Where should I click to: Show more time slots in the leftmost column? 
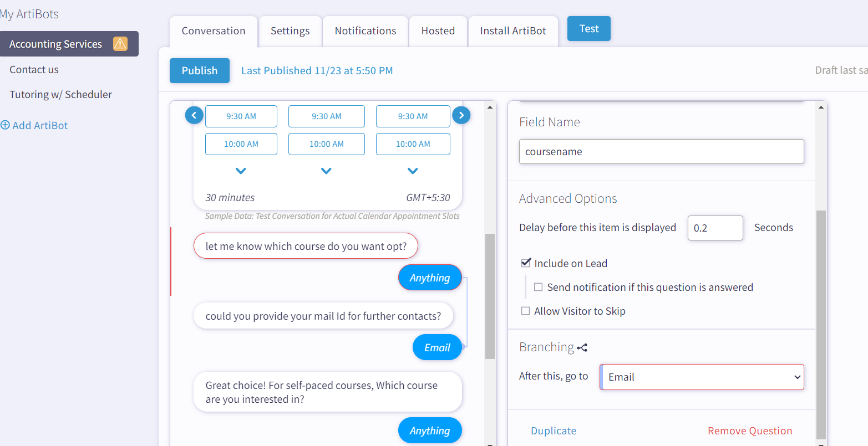coord(241,171)
